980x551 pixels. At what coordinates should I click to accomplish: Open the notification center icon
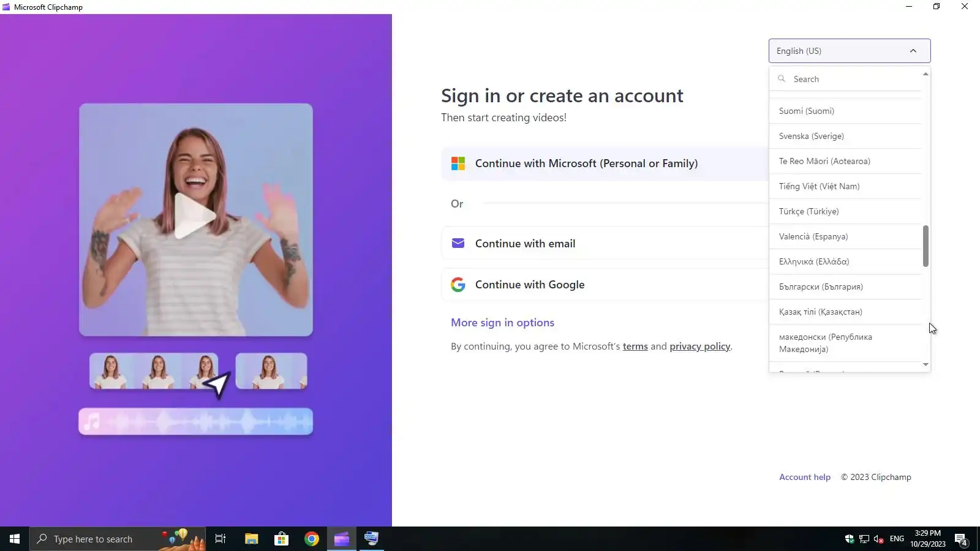pyautogui.click(x=961, y=539)
